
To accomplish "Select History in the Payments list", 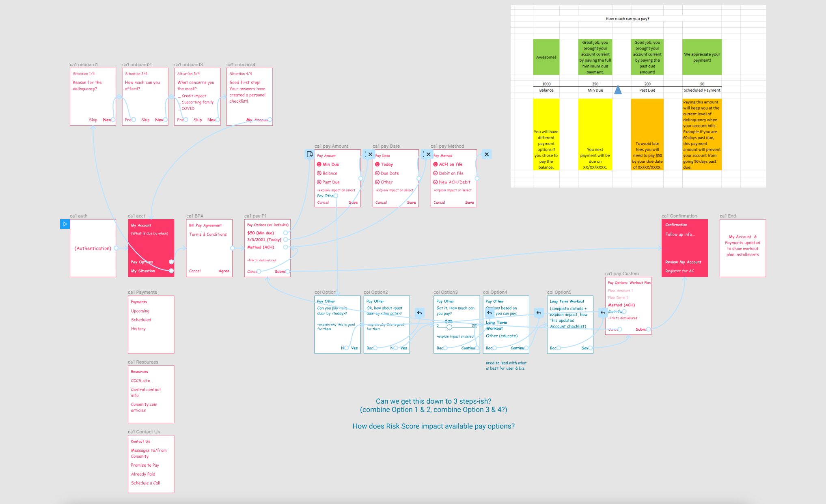I will (138, 329).
